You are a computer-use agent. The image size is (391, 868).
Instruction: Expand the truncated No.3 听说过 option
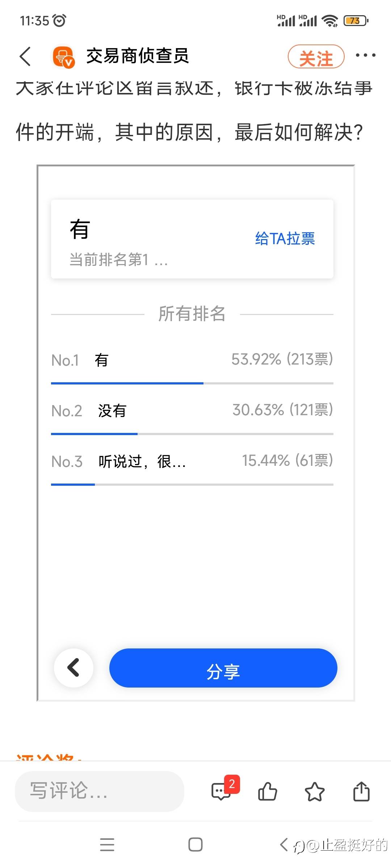[x=142, y=461]
